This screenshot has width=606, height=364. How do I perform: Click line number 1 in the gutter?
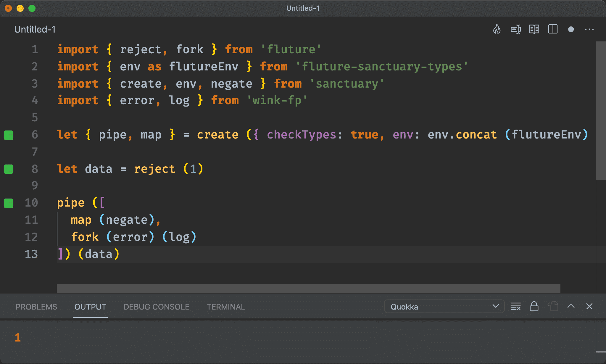pyautogui.click(x=35, y=49)
